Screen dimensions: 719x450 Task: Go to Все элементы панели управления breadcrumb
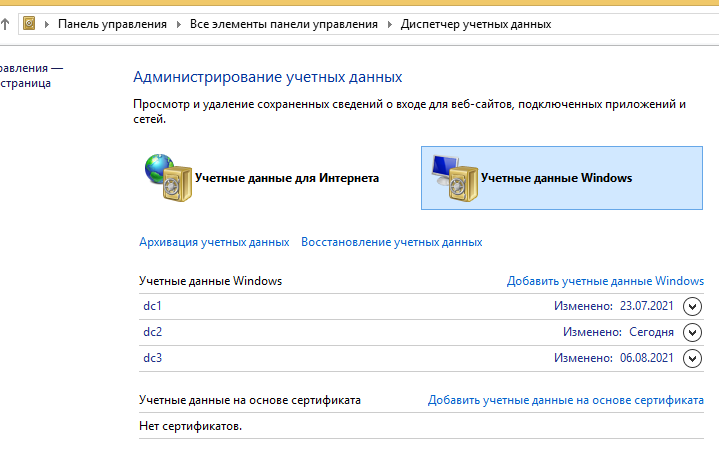click(x=284, y=24)
